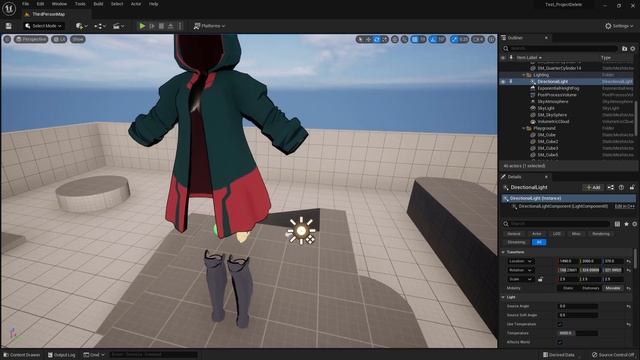
Task: Toggle grid snapping in viewport toolbar
Action: [415, 39]
